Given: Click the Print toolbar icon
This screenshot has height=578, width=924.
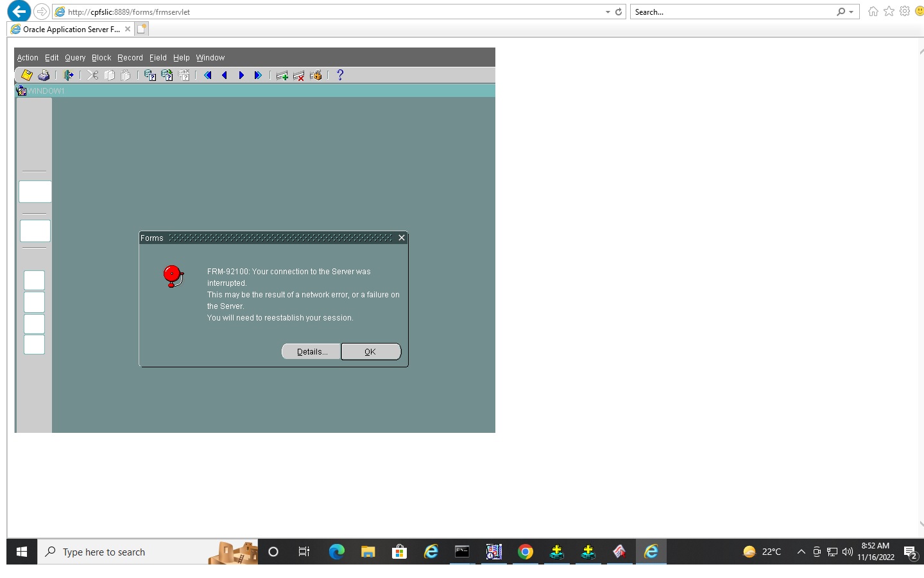Looking at the screenshot, I should 44,75.
